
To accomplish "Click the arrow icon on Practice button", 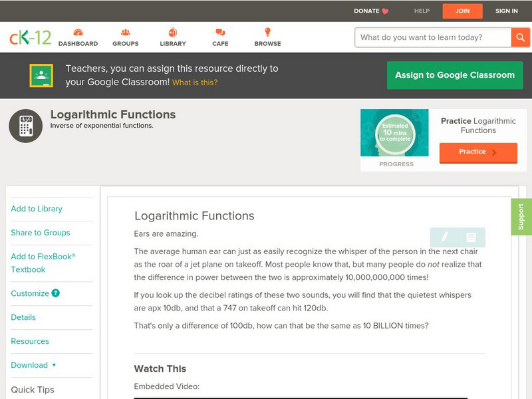I will [x=494, y=152].
